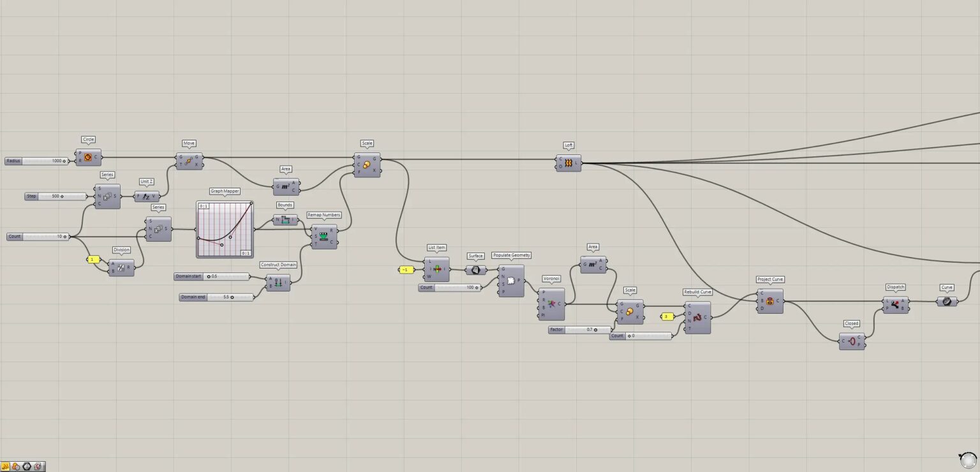
Task: Select the Project Curve component icon
Action: click(x=770, y=301)
